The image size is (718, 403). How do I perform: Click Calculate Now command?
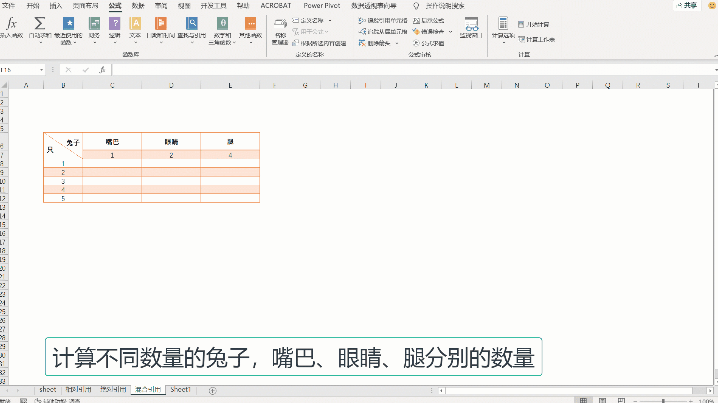click(534, 24)
